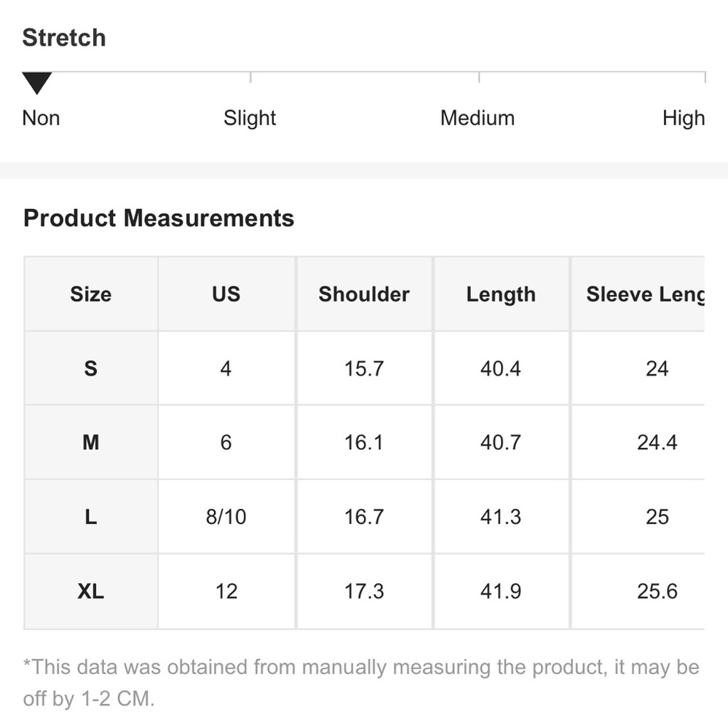Click the Shoulder column header
This screenshot has width=728, height=728.
(x=364, y=294)
